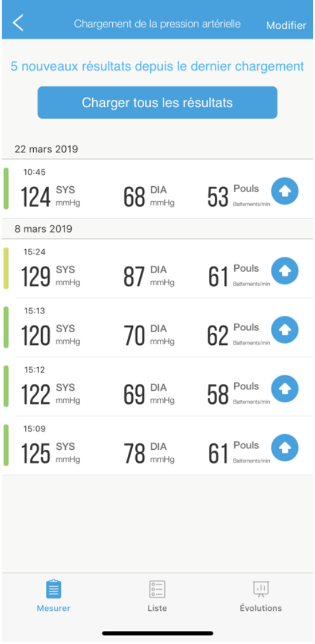This screenshot has width=315, height=644.
Task: Click Charger tous les résultats button
Action: pyautogui.click(x=157, y=102)
